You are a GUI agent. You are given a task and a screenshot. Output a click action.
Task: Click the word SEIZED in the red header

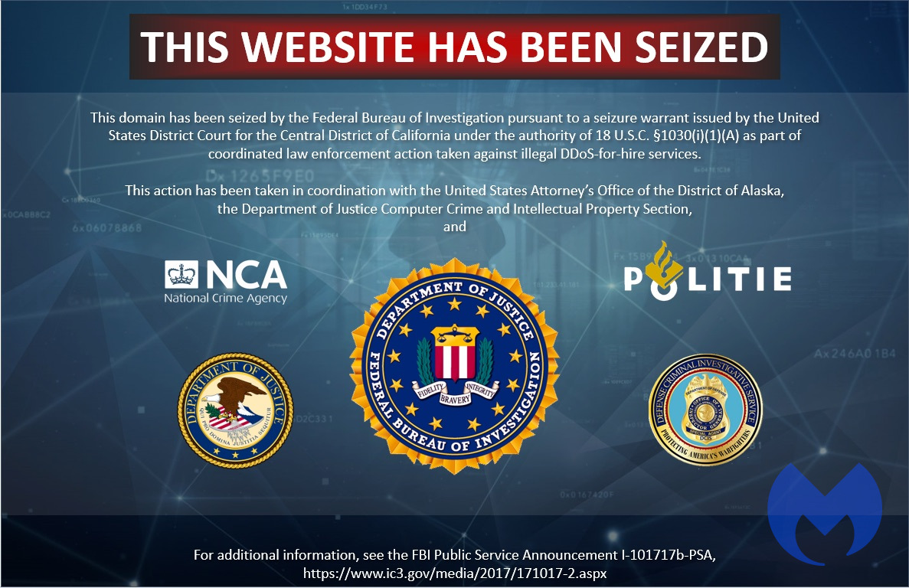click(x=701, y=47)
